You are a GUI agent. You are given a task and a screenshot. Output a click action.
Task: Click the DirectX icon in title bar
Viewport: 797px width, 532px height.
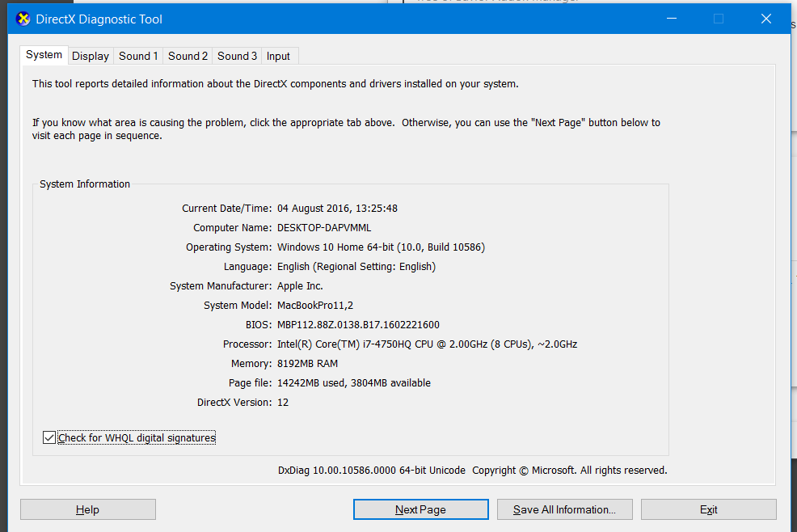tap(23, 19)
